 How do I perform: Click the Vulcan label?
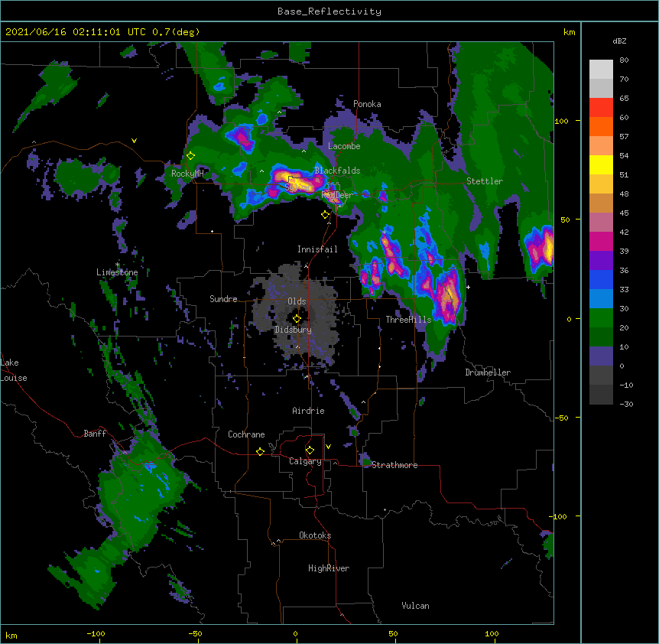(415, 606)
